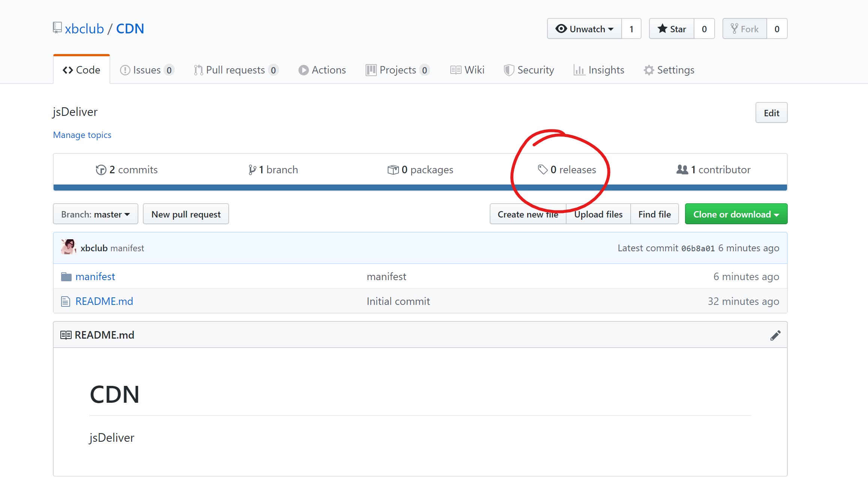Click the xbclub avatar thumbnail
The width and height of the screenshot is (868, 489).
[68, 247]
